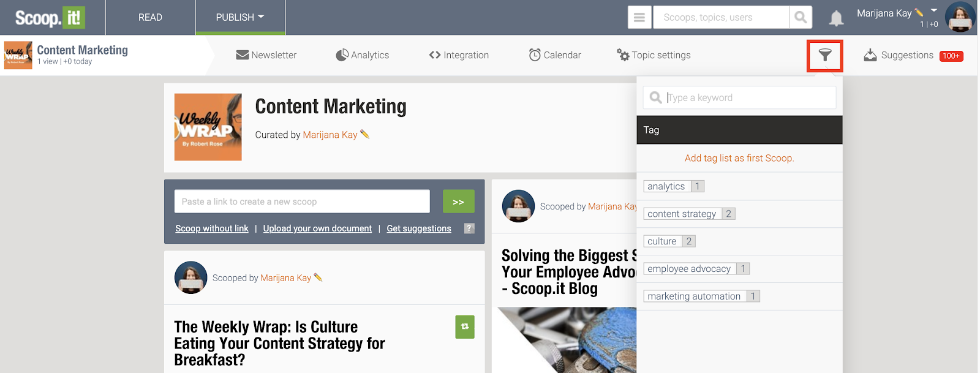The height and width of the screenshot is (373, 980).
Task: Open the filter funnel icon
Action: coord(825,56)
